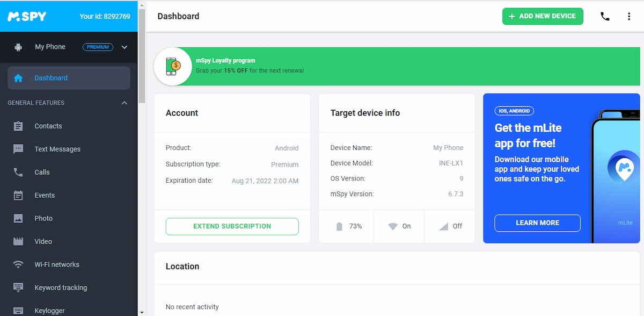
Task: Click the phone call icon in header
Action: pos(605,16)
